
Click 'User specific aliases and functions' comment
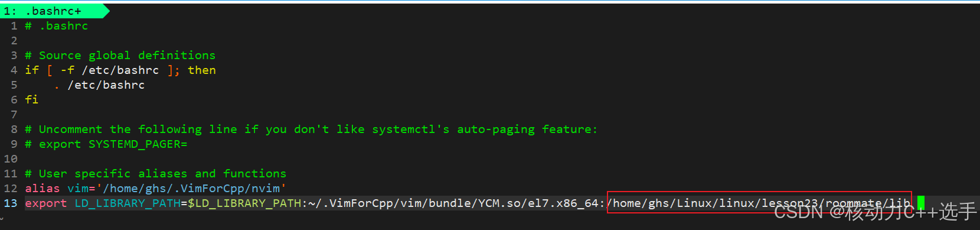[163, 174]
